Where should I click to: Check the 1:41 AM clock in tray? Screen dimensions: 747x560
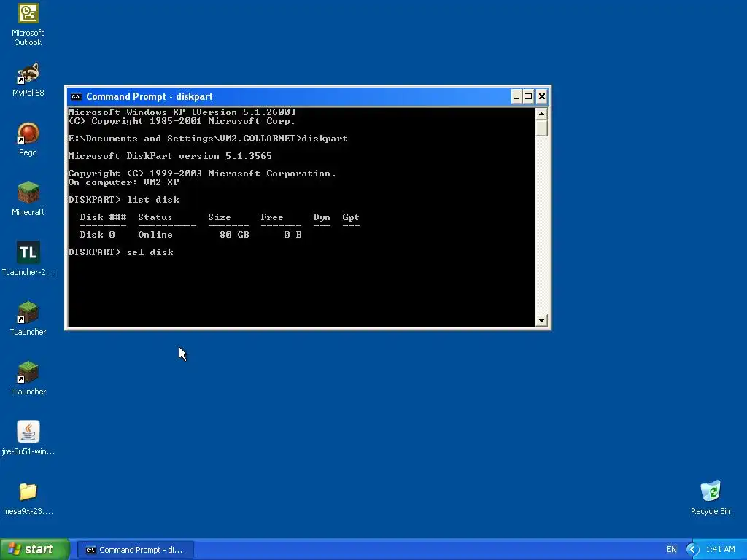point(720,550)
